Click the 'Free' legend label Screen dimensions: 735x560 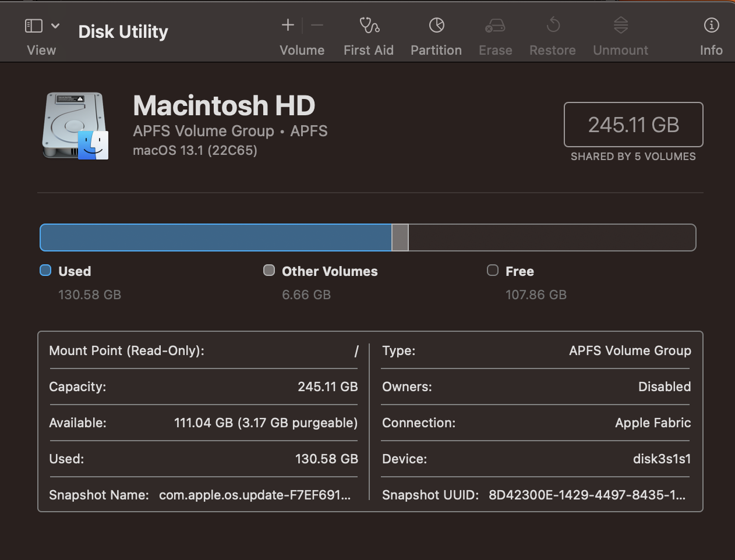[x=520, y=271]
